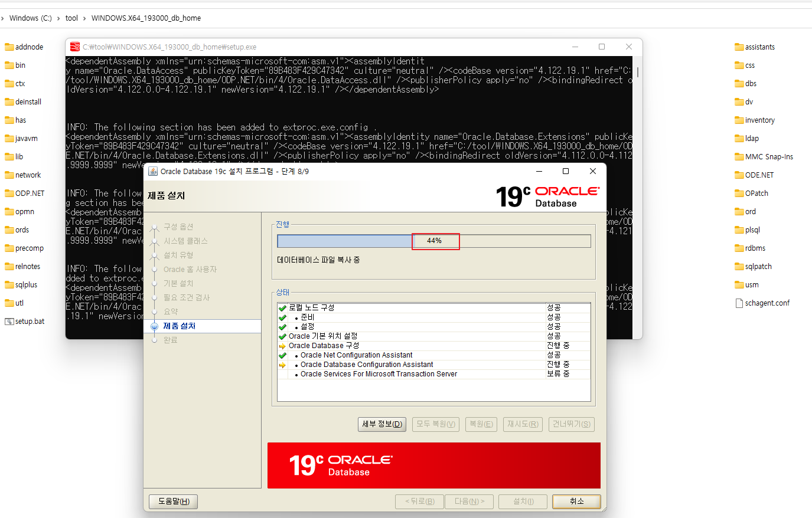Select the 시스템 클래스 step in sidebar
812x518 pixels.
[x=185, y=241]
